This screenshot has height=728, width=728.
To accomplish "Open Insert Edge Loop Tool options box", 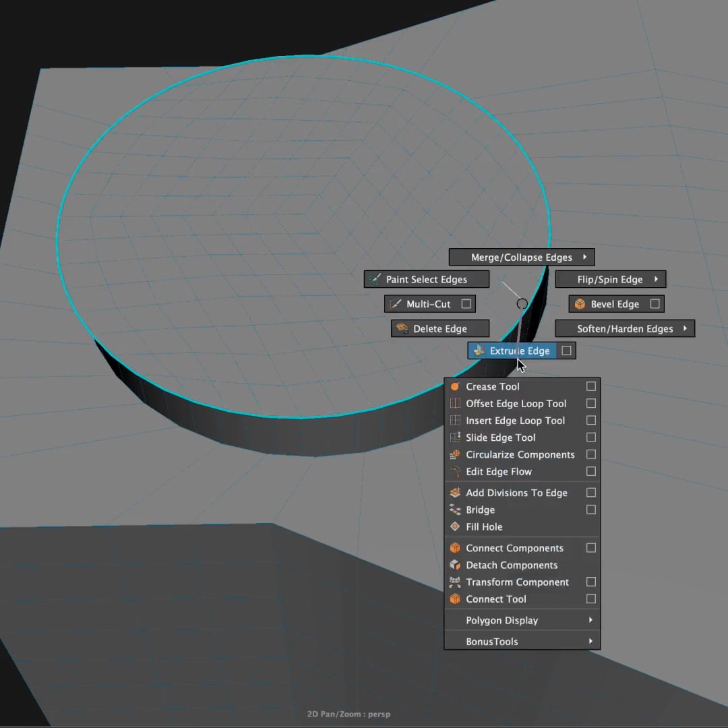I will point(590,420).
